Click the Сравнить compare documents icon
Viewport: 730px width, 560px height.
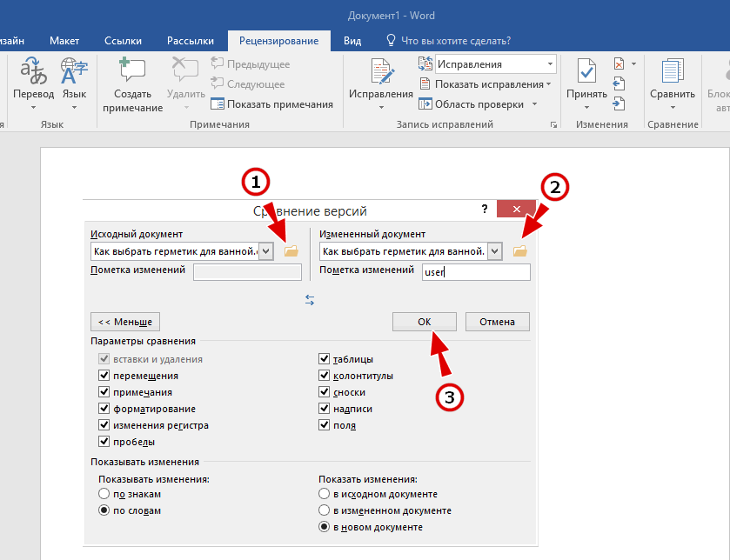(673, 71)
